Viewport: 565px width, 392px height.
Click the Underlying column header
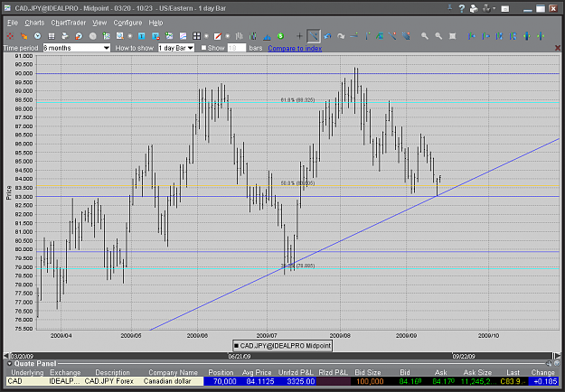(27, 372)
